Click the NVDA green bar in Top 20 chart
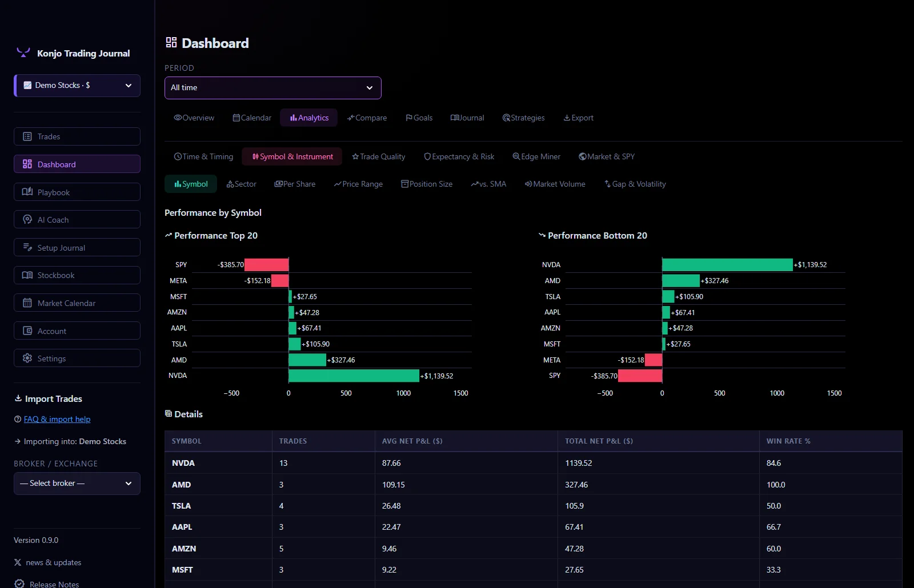Viewport: 914px width, 588px height. 354,376
